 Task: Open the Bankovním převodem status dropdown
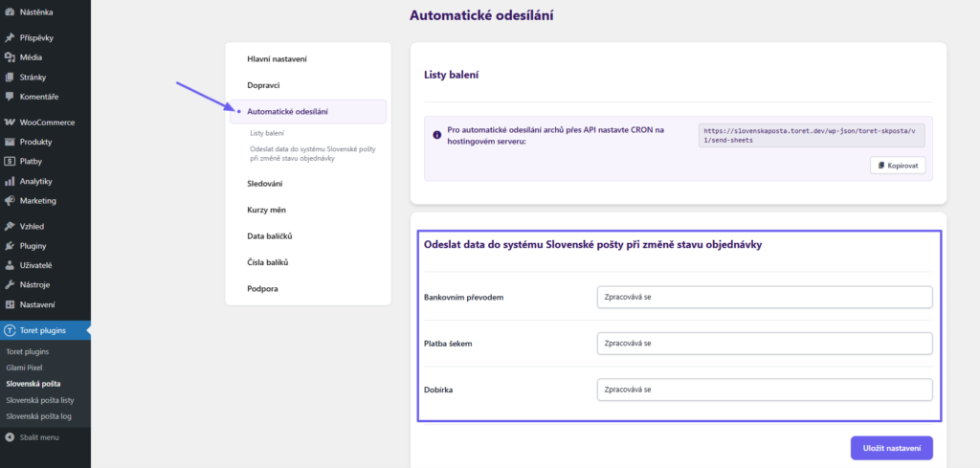click(x=765, y=297)
